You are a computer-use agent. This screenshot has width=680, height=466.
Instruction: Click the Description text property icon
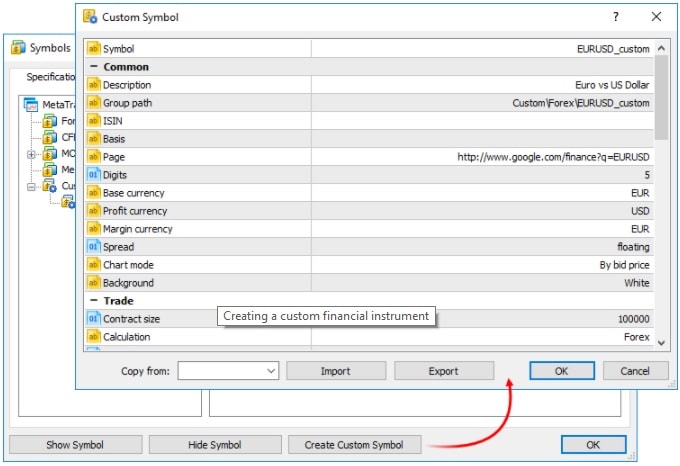(93, 85)
